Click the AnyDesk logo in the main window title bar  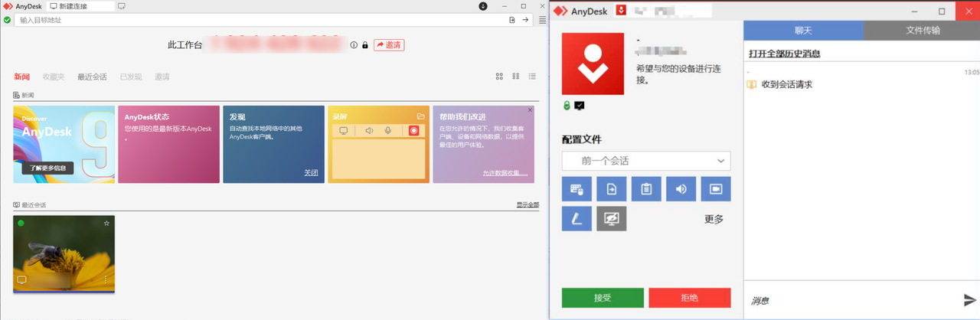click(8, 6)
